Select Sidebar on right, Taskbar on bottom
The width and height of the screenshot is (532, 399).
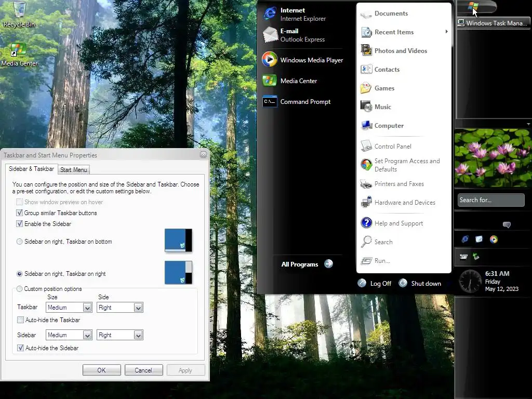pos(19,242)
